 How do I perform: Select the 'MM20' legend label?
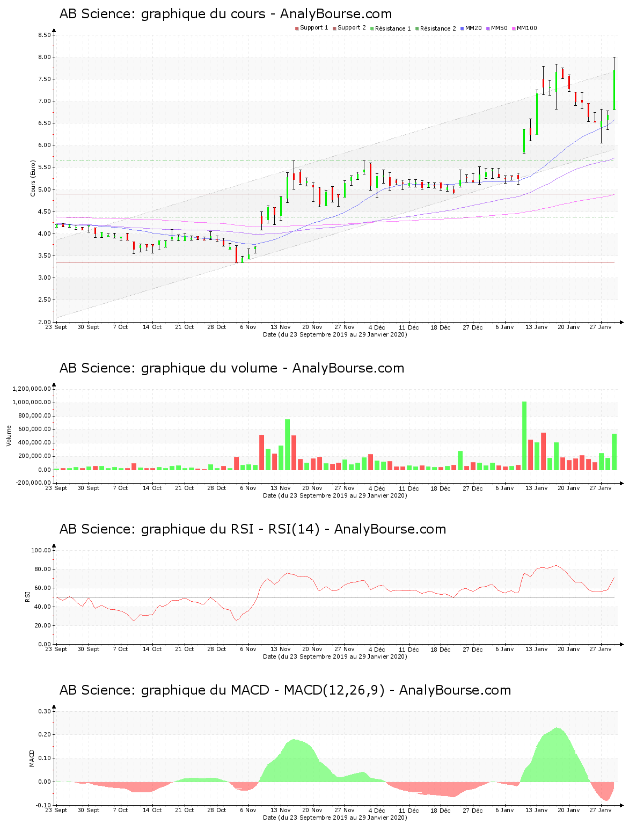tap(473, 28)
